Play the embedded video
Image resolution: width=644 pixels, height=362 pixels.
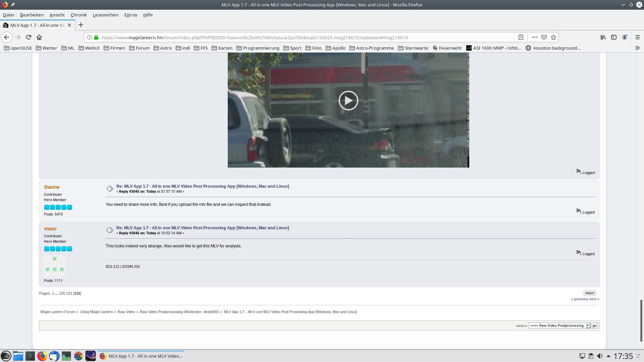click(x=348, y=101)
